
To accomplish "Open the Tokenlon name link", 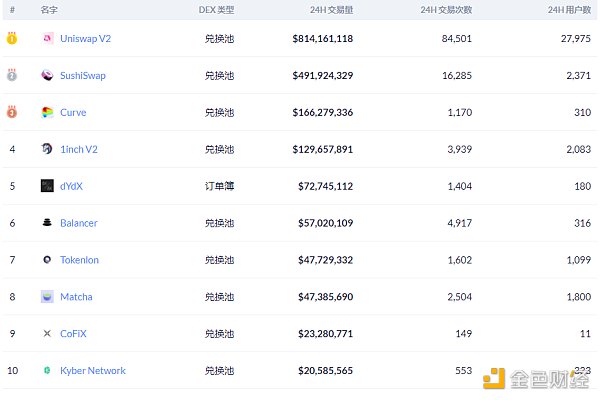I will coord(79,260).
